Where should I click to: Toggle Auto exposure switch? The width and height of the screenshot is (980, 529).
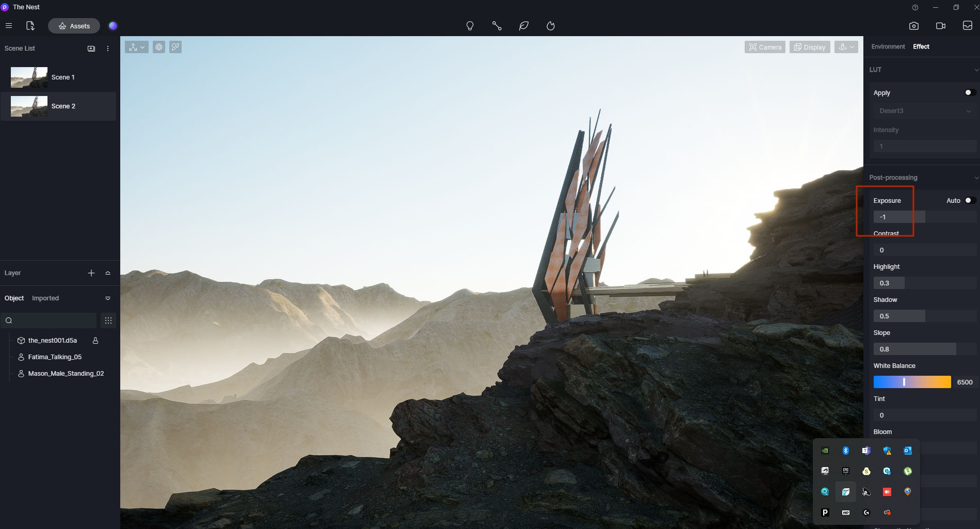pos(969,200)
